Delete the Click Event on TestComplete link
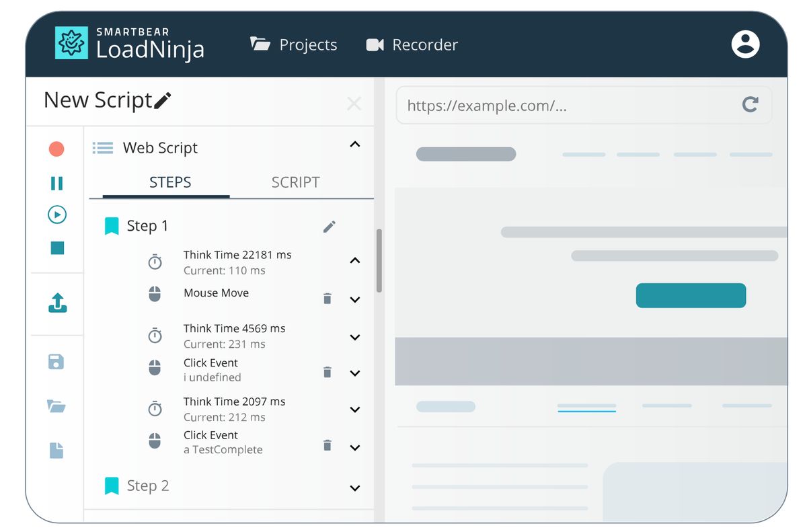This screenshot has width=807, height=532. coord(328,445)
